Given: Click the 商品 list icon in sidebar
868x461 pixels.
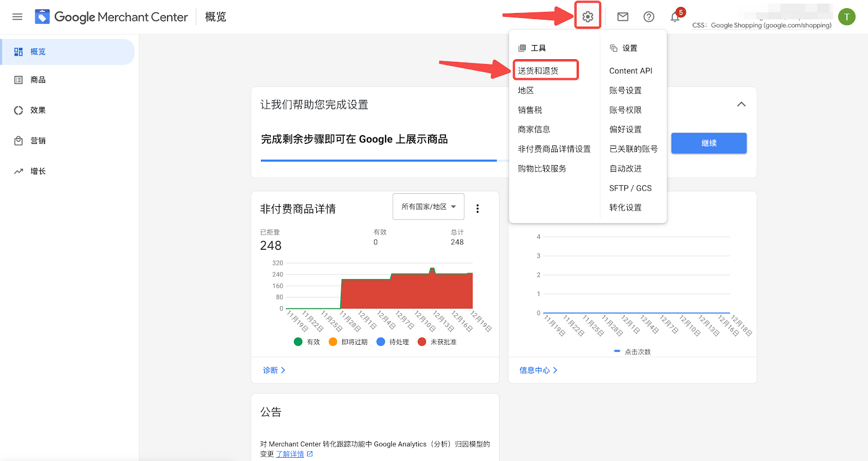Looking at the screenshot, I should 18,80.
